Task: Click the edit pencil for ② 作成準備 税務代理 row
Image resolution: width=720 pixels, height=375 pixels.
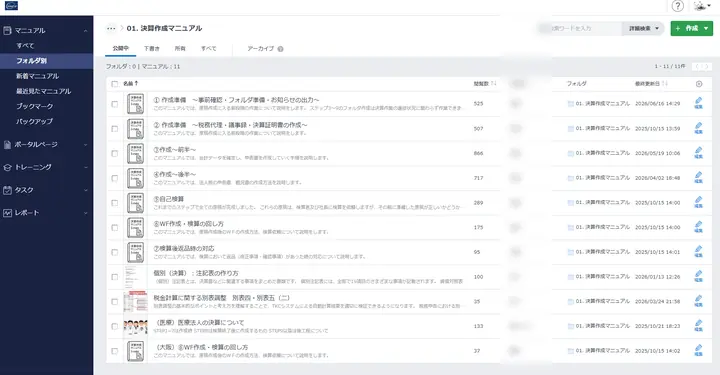Action: click(698, 128)
